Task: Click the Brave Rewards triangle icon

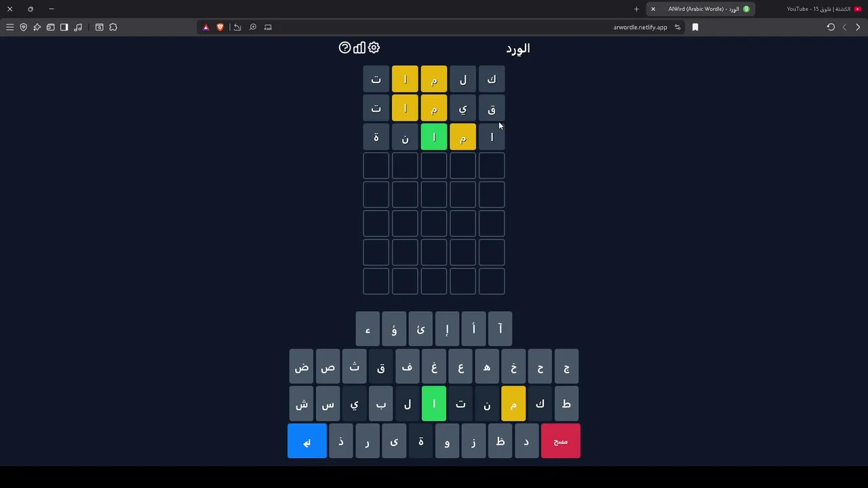Action: [x=206, y=27]
